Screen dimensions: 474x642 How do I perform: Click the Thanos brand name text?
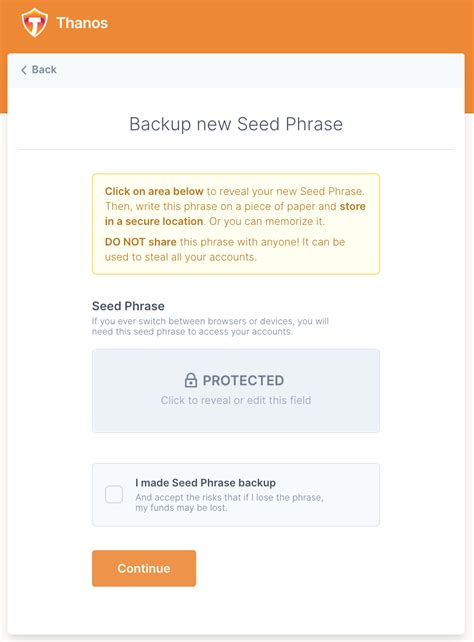tap(82, 23)
